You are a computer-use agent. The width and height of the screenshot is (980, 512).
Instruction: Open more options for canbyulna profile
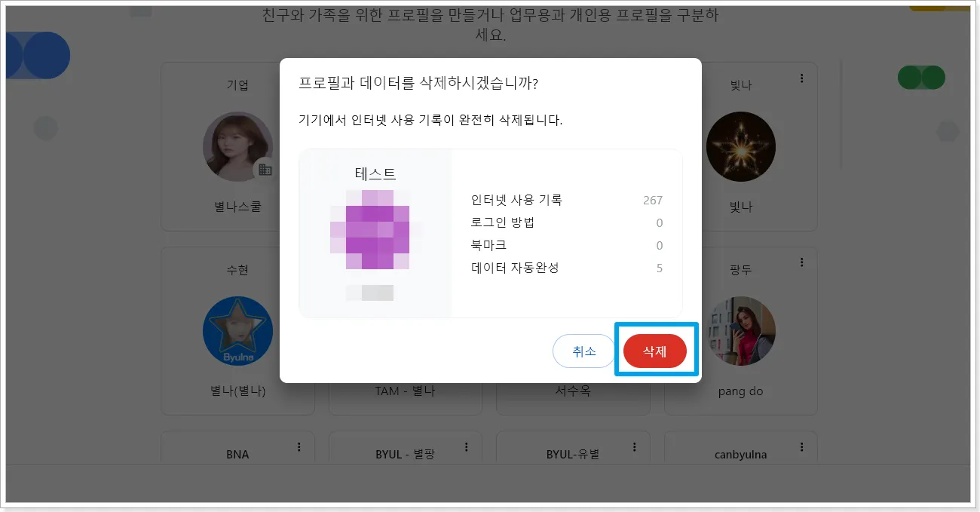pos(801,446)
